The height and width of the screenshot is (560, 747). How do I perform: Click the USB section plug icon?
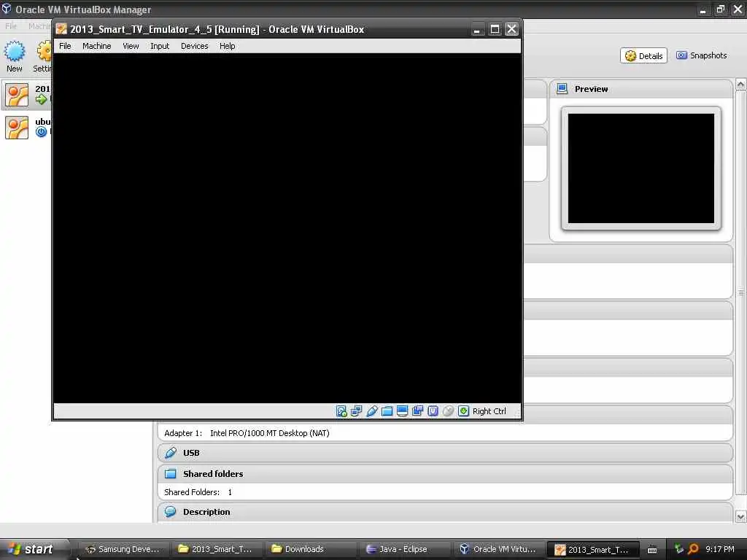click(x=171, y=453)
